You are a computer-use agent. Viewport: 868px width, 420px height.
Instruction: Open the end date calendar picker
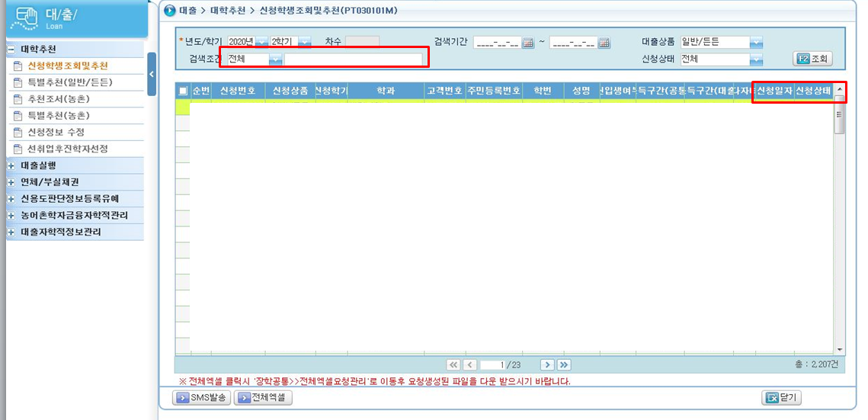point(604,43)
